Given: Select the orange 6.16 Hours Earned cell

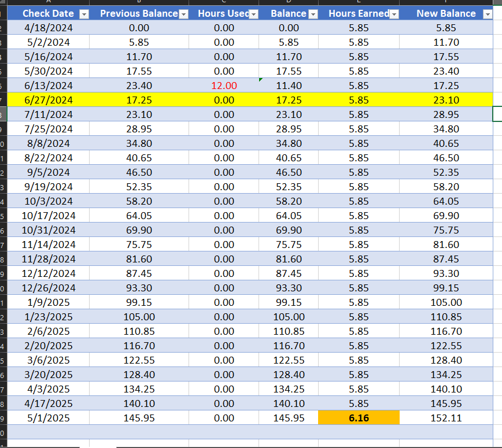Looking at the screenshot, I should point(359,417).
